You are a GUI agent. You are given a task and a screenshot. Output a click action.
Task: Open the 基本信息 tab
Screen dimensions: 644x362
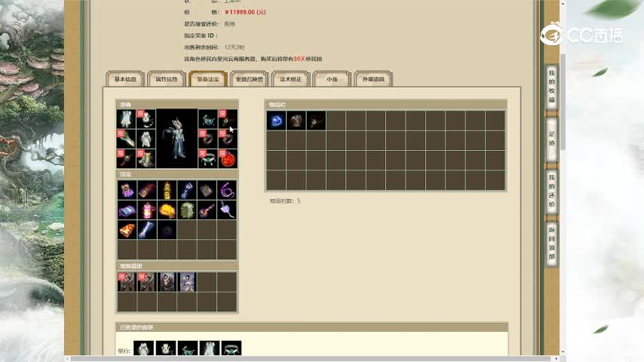pyautogui.click(x=125, y=79)
